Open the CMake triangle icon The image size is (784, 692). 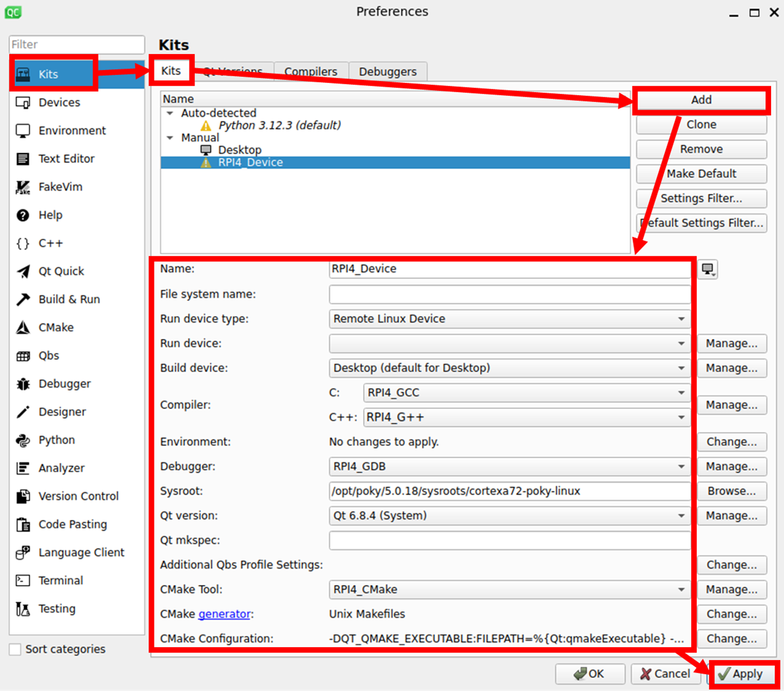tap(23, 328)
